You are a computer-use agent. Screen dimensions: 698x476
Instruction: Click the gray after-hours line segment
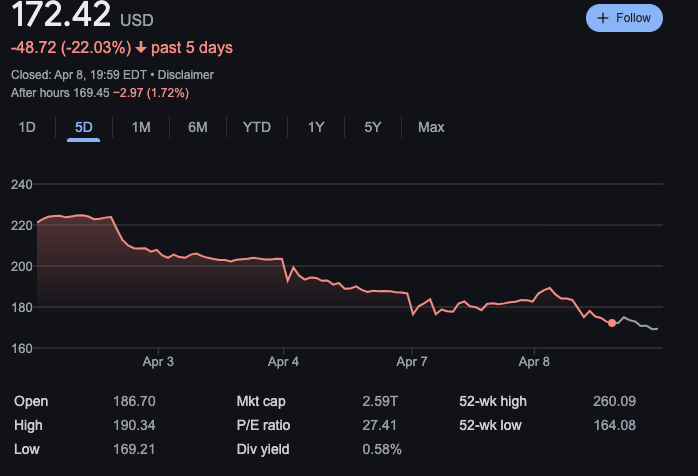(x=640, y=323)
